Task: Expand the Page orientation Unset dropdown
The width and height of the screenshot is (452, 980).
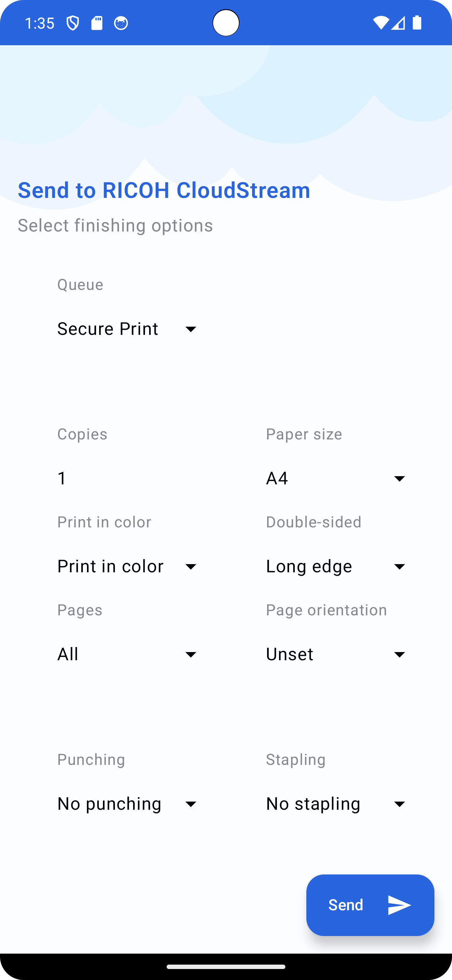Action: 336,654
